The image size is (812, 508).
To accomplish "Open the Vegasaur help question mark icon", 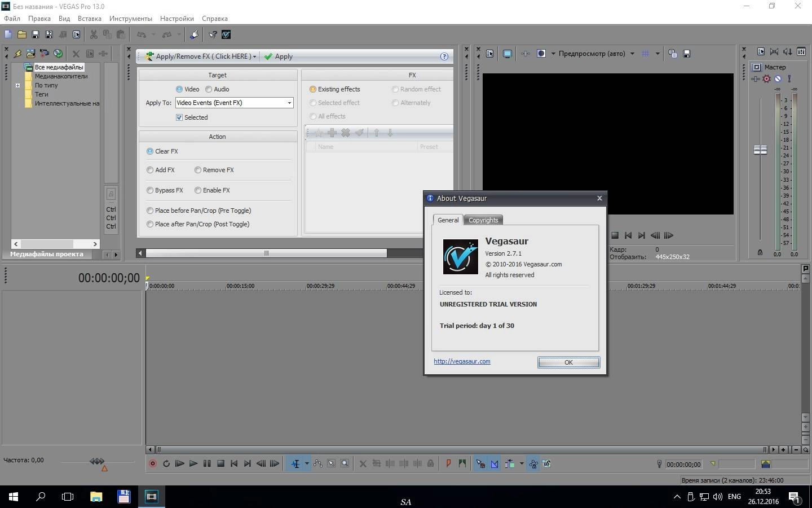I will [444, 56].
